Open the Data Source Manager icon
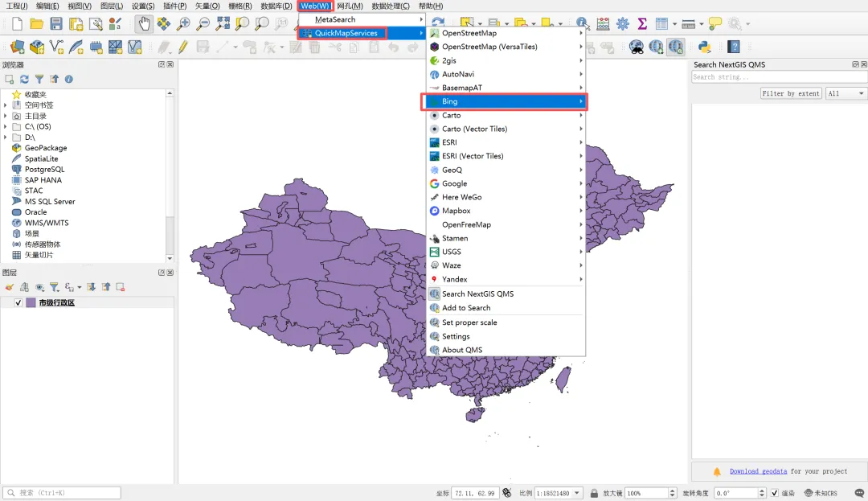 pyautogui.click(x=17, y=47)
